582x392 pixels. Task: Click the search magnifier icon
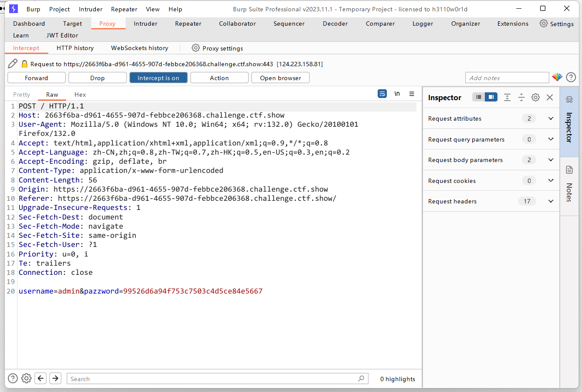[x=361, y=378]
